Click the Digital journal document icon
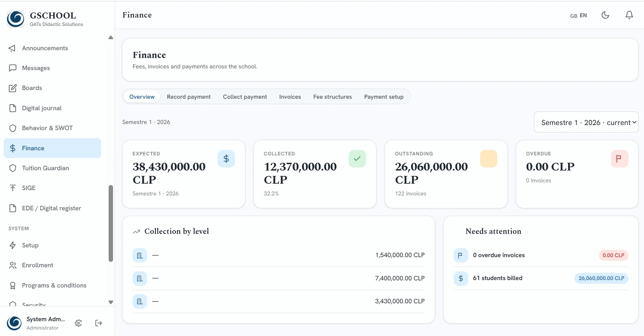The width and height of the screenshot is (644, 336). click(x=12, y=108)
